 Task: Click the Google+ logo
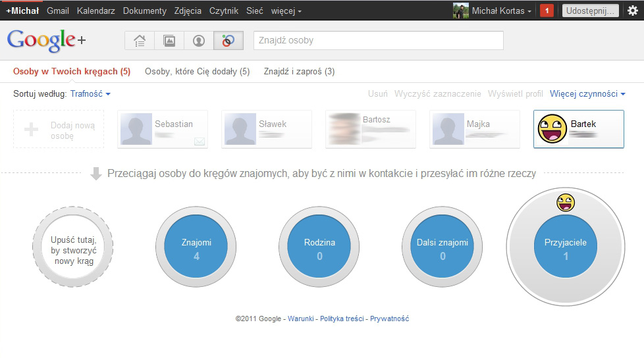(x=46, y=41)
